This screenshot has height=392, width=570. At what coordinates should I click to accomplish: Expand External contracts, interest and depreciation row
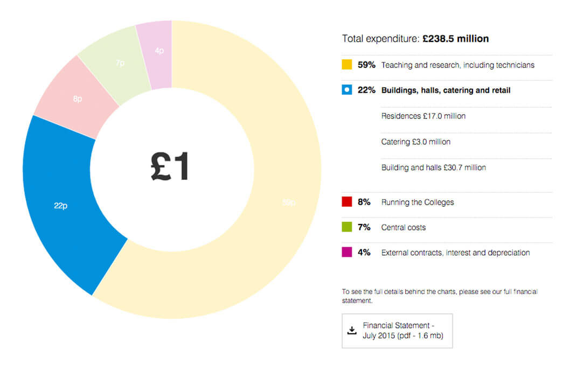pyautogui.click(x=455, y=253)
